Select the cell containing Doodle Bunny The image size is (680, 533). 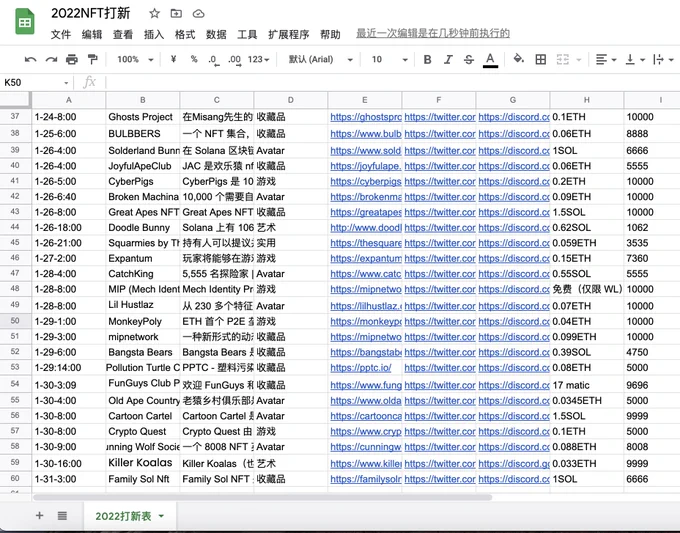[x=142, y=228]
